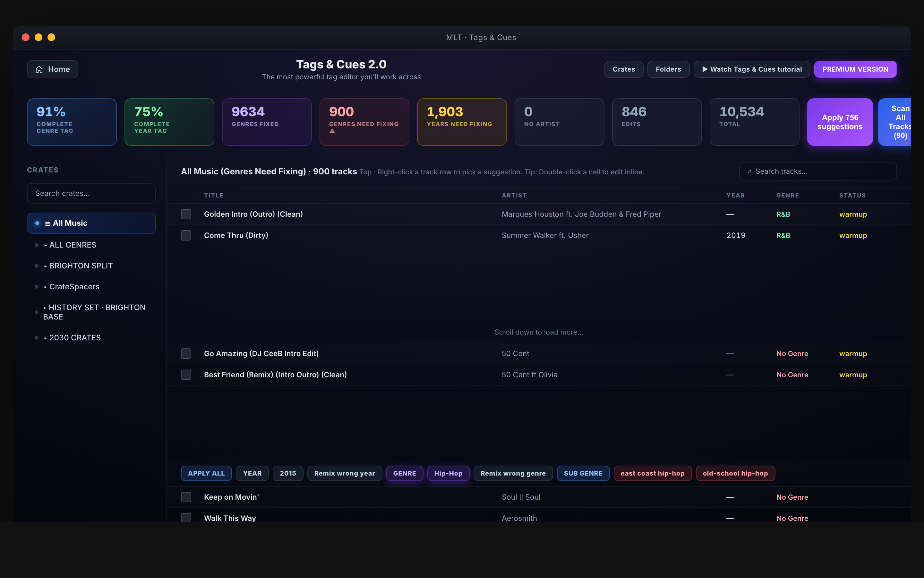
Task: Click Remix wrong year chip
Action: pos(344,473)
